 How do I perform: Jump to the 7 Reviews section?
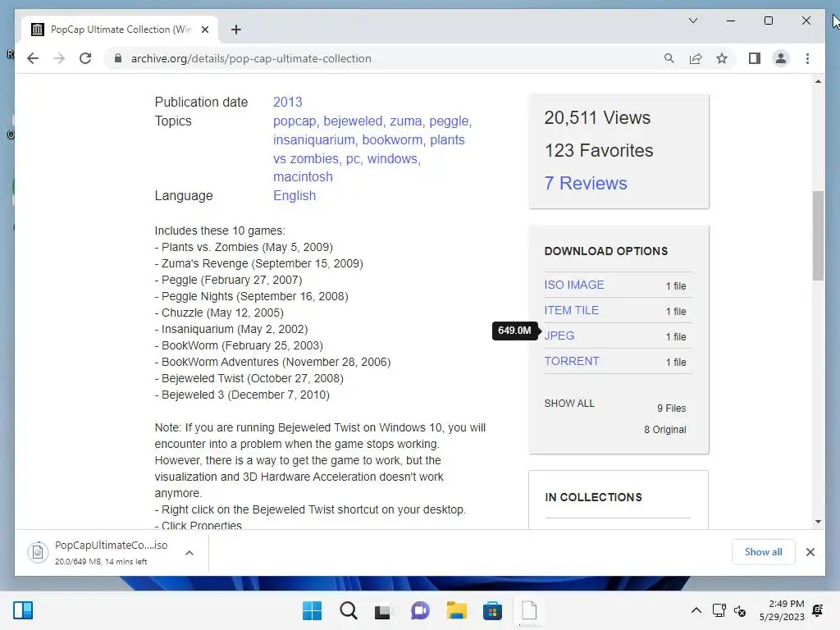tap(586, 183)
